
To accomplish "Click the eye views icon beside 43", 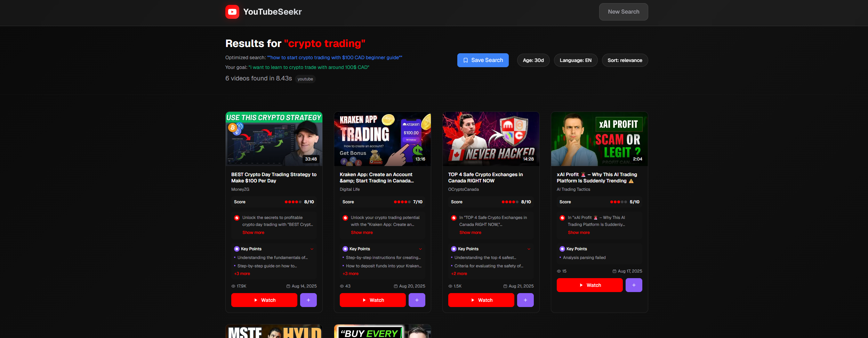I will click(342, 286).
